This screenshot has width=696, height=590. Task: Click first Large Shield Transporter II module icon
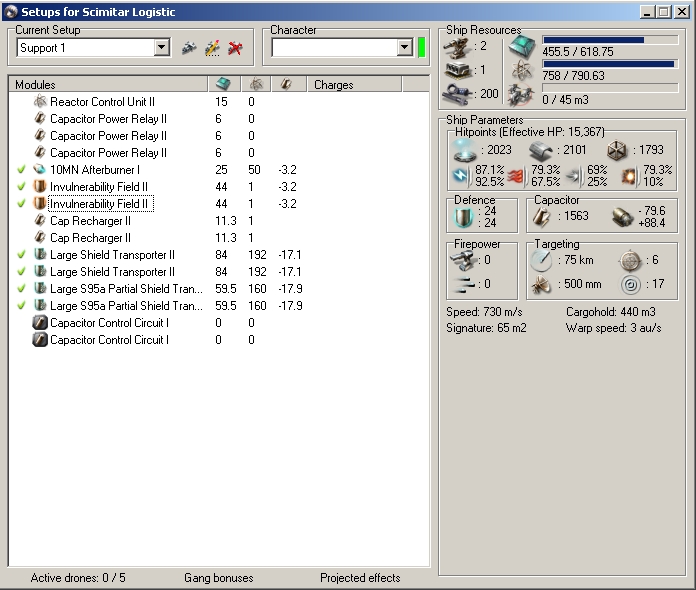40,254
